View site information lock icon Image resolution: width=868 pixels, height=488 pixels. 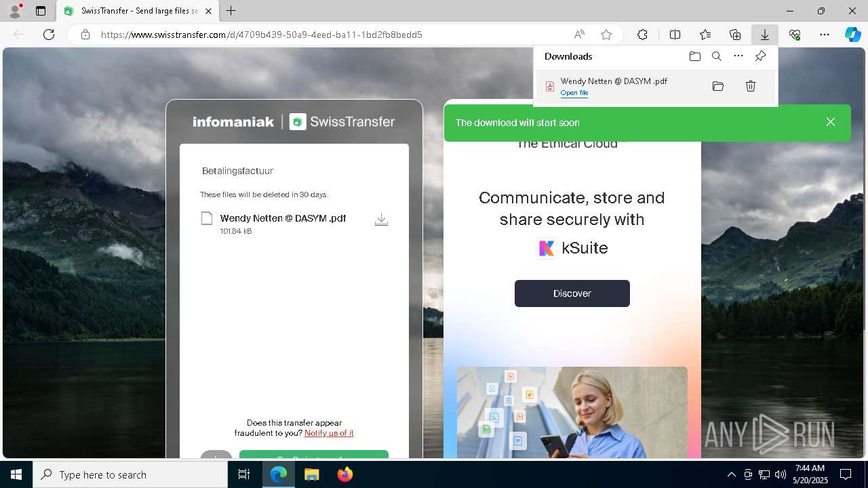coord(85,35)
